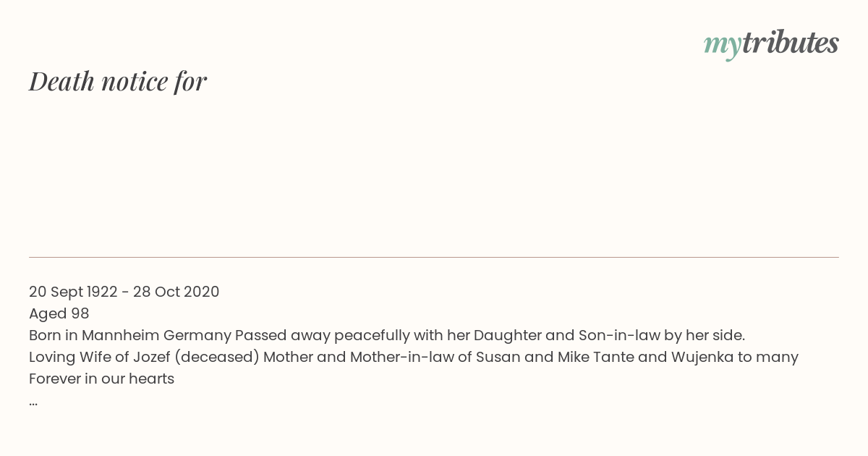Click the horizontal divider line

434,257
